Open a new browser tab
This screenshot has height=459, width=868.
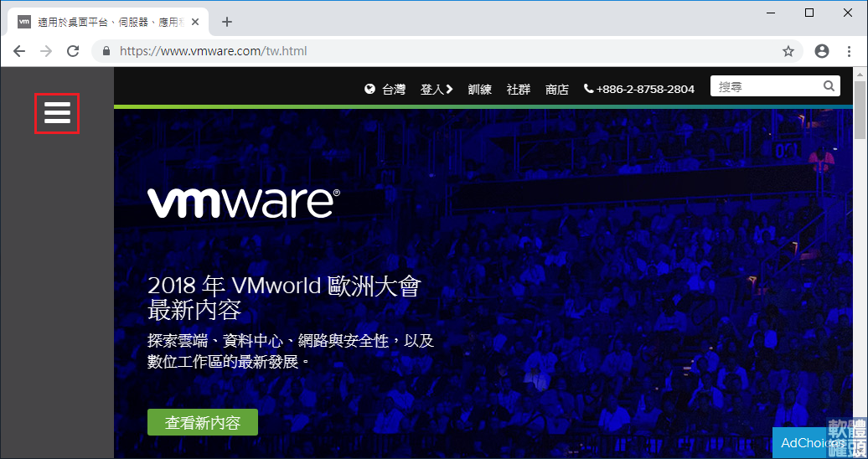[227, 22]
